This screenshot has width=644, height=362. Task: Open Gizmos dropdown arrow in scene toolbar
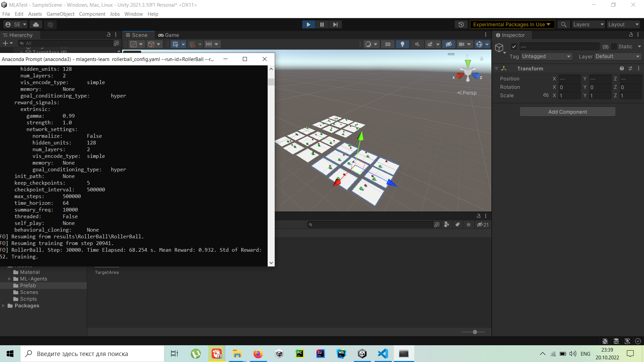pyautogui.click(x=487, y=44)
